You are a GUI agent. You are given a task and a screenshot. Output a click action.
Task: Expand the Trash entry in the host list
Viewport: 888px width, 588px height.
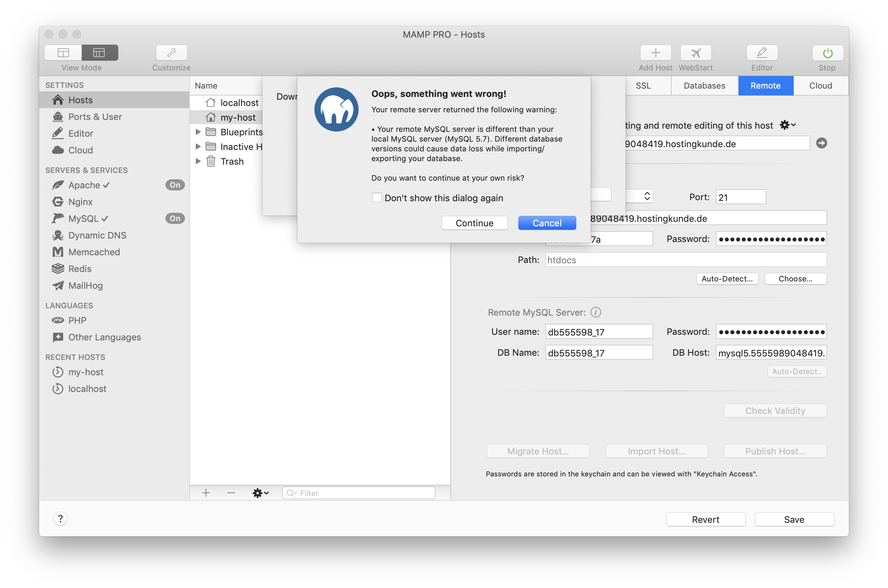coord(199,161)
